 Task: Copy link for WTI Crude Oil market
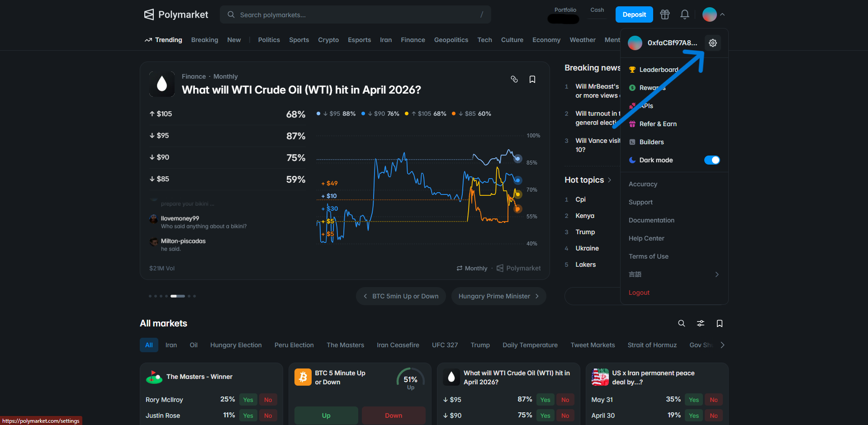click(x=514, y=79)
